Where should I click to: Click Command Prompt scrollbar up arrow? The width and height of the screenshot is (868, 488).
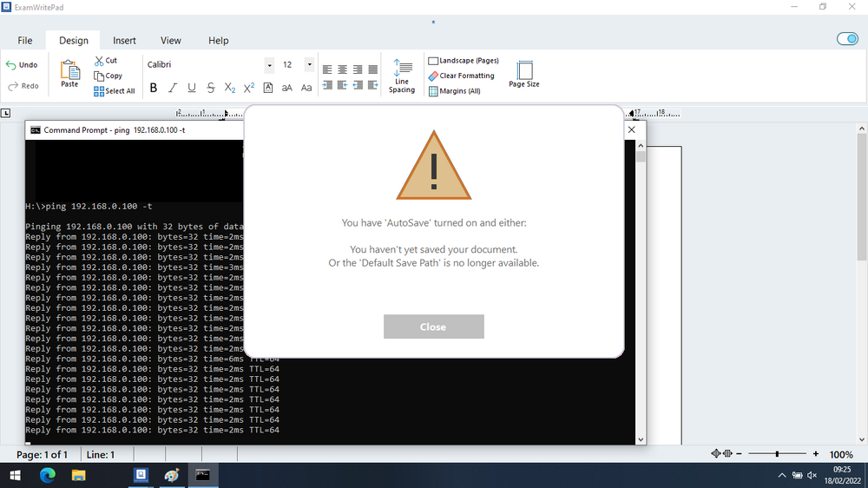pos(641,146)
